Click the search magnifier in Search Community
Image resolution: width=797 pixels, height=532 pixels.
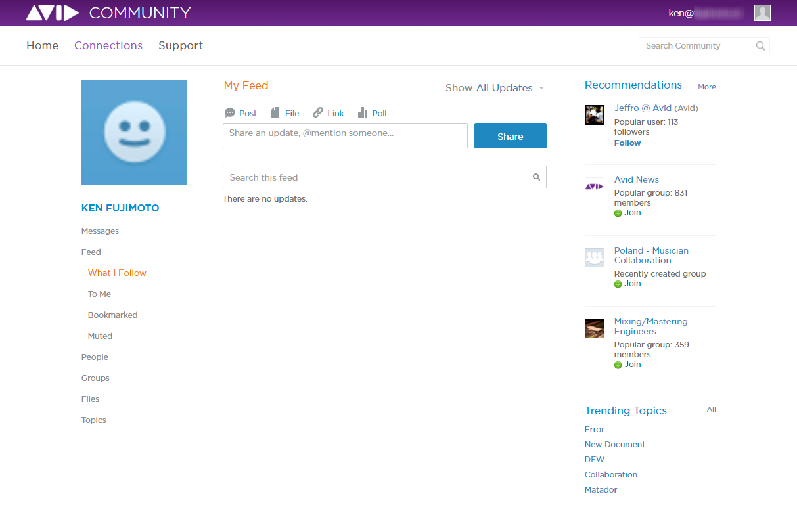coord(761,46)
